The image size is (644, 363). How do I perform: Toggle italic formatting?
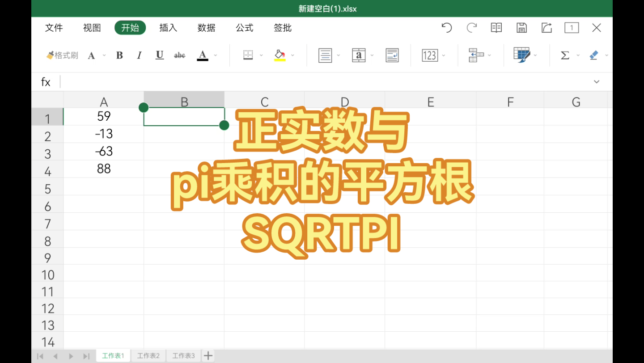[x=139, y=55]
